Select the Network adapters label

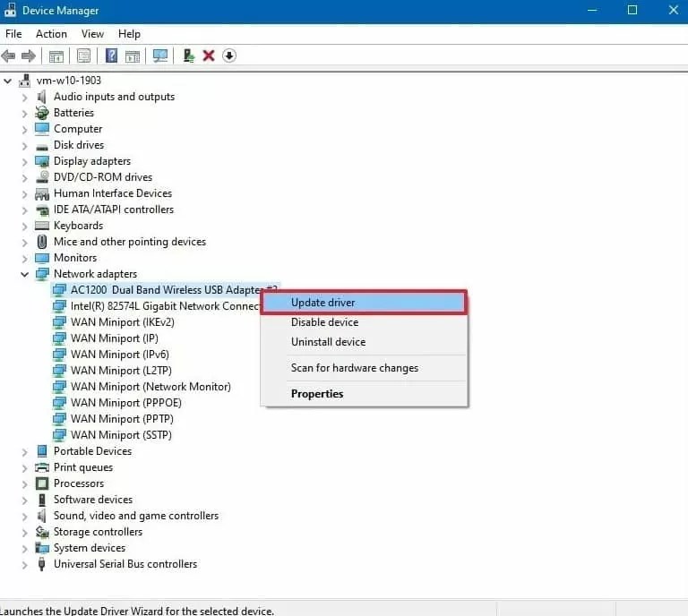95,274
